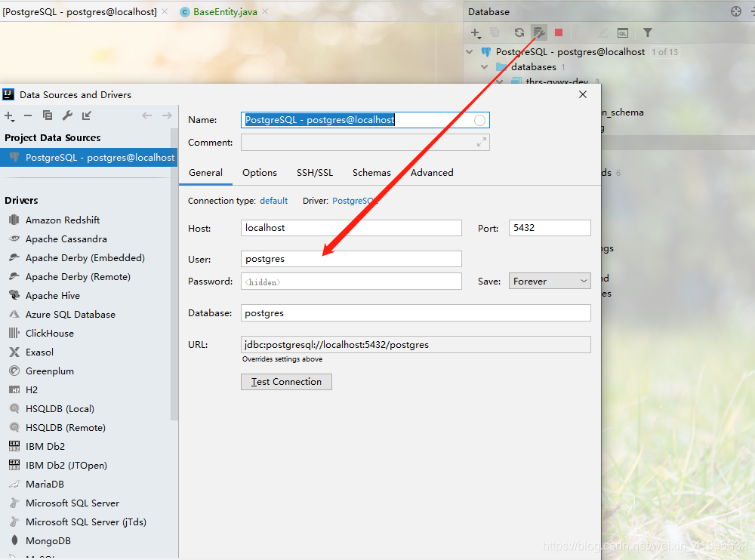The width and height of the screenshot is (755, 560).
Task: Switch to the Schemas tab
Action: [x=371, y=172]
